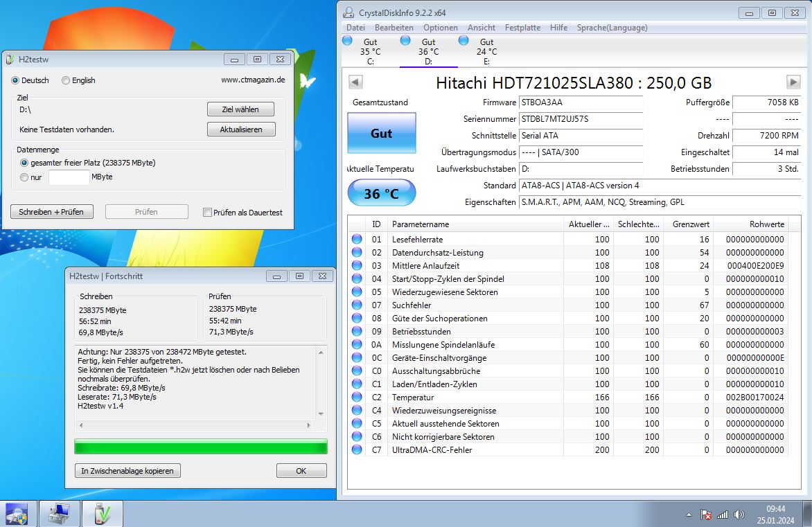The height and width of the screenshot is (527, 812).
Task: Click status icon for Nicht korrigierbare Sektoren
Action: [x=357, y=436]
